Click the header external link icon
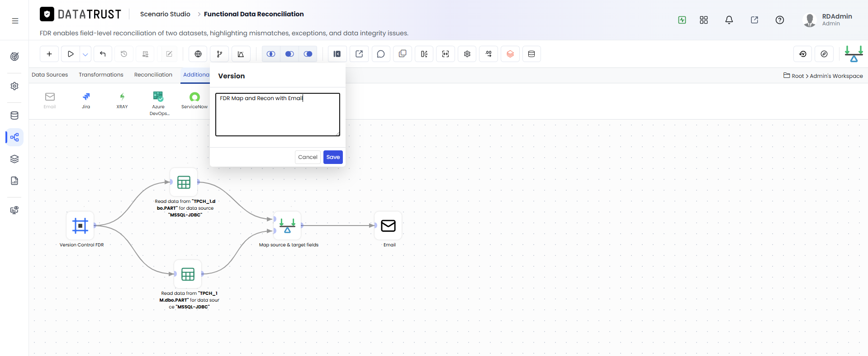 [x=754, y=20]
